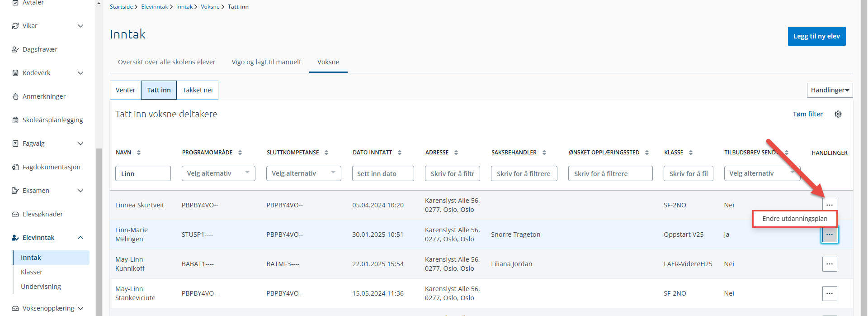Go to Voksne breadcrumb
Image resolution: width=868 pixels, height=316 pixels.
tap(210, 7)
